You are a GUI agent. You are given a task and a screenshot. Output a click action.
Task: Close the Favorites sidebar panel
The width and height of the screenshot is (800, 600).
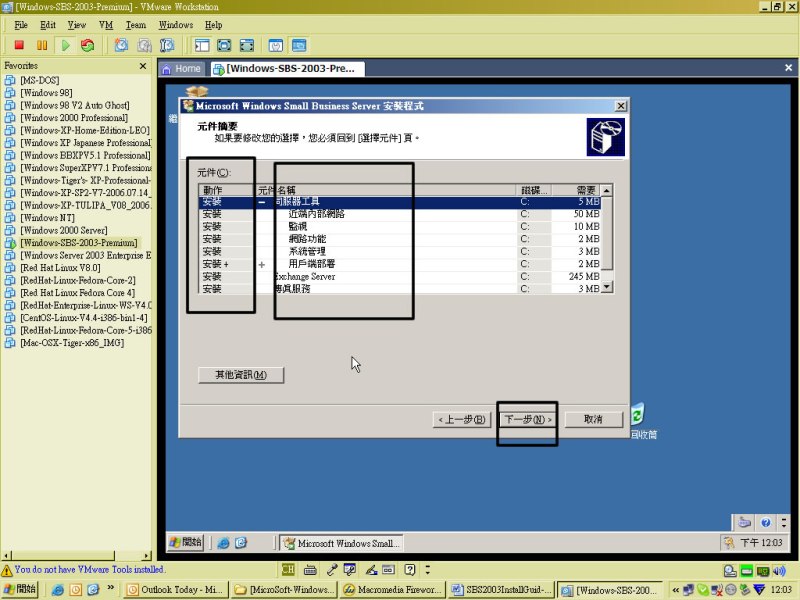(143, 66)
